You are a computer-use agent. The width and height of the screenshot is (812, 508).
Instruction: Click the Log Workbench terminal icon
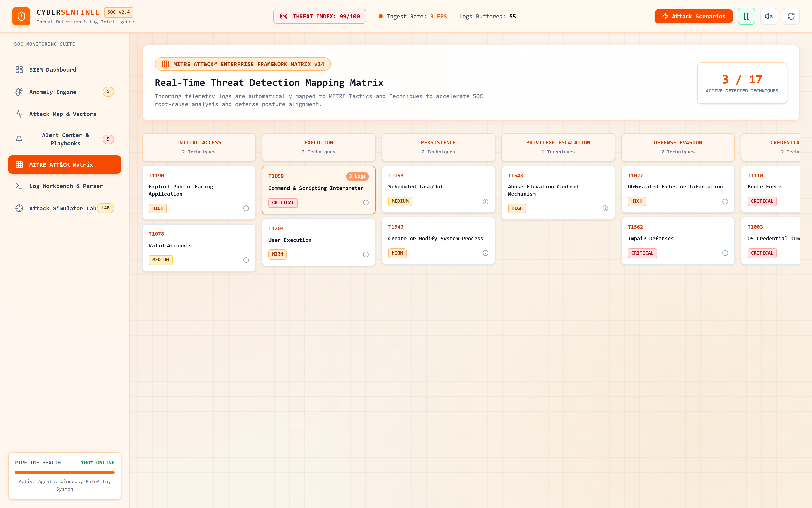coord(19,186)
